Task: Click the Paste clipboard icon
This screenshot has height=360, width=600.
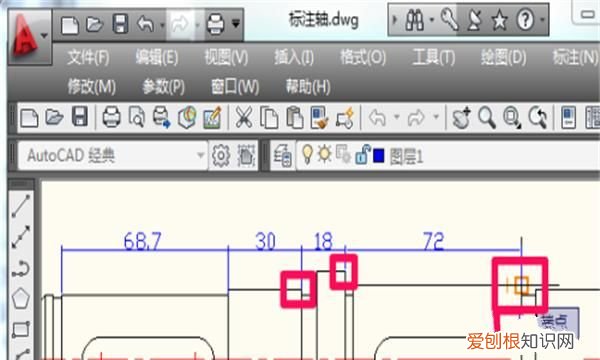Action: click(295, 117)
